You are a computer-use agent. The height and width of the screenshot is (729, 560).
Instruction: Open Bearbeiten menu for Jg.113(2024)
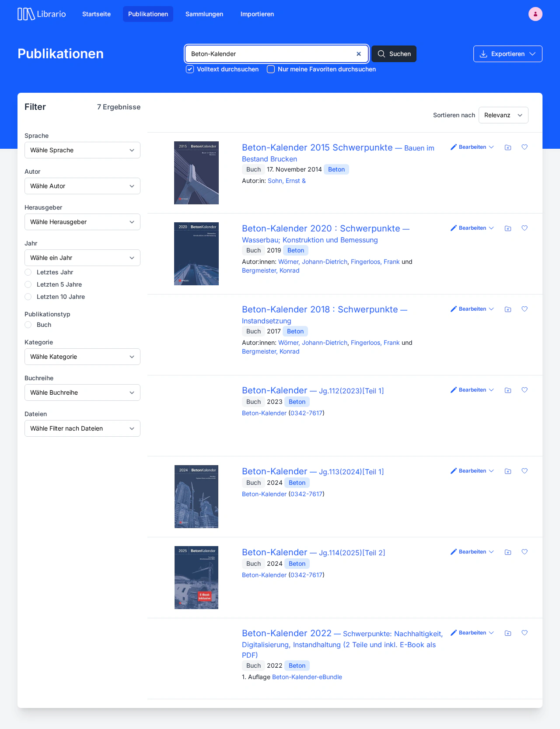(x=472, y=471)
